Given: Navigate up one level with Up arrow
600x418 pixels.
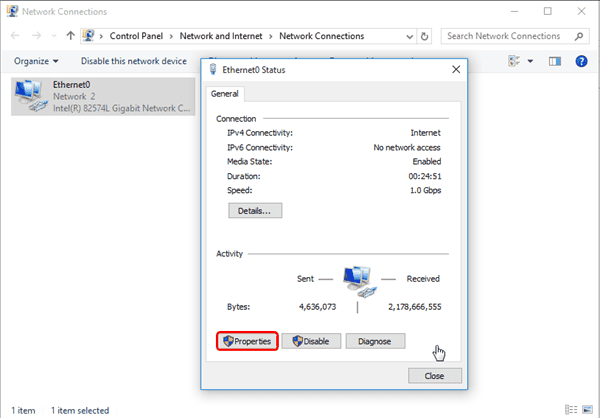Looking at the screenshot, I should click(x=70, y=36).
